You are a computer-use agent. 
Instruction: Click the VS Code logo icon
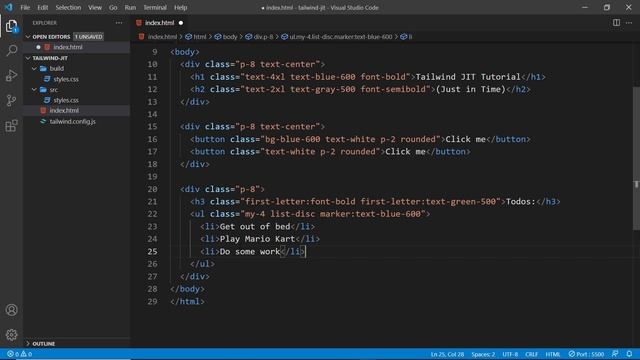tap(9, 7)
